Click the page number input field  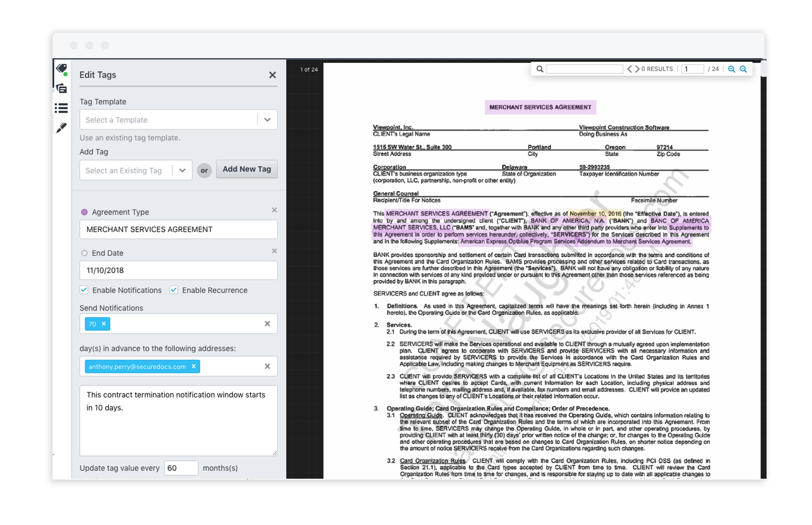click(692, 69)
